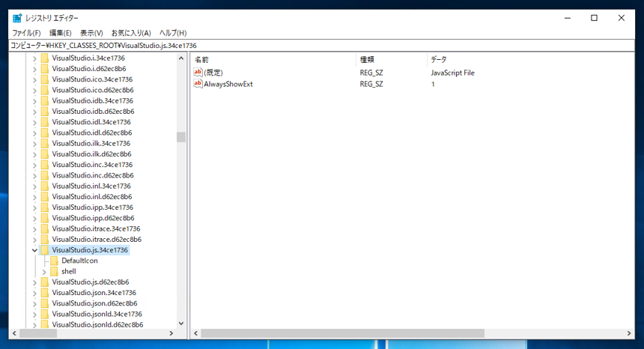Expand VisualStudio.js.d62ec8b6 key
The height and width of the screenshot is (349, 644).
coord(34,282)
